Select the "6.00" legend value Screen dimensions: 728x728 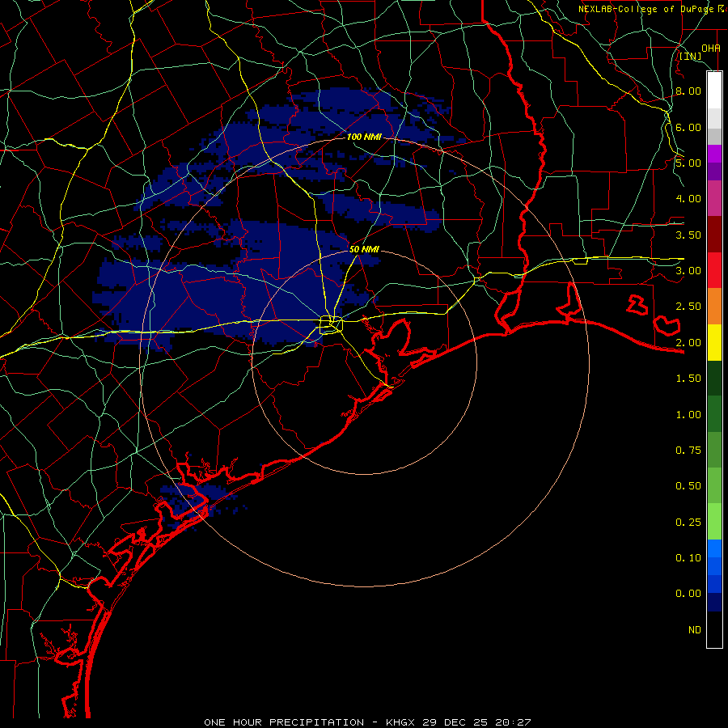click(x=688, y=127)
